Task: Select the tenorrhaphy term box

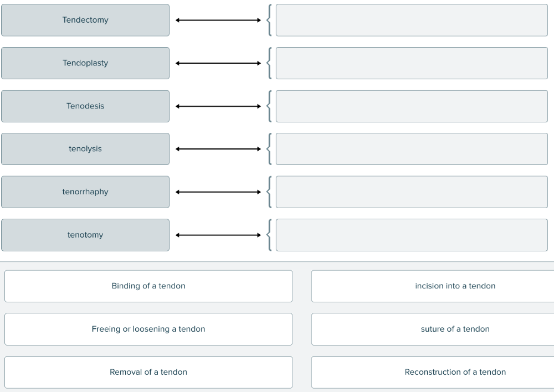Action: (x=85, y=192)
